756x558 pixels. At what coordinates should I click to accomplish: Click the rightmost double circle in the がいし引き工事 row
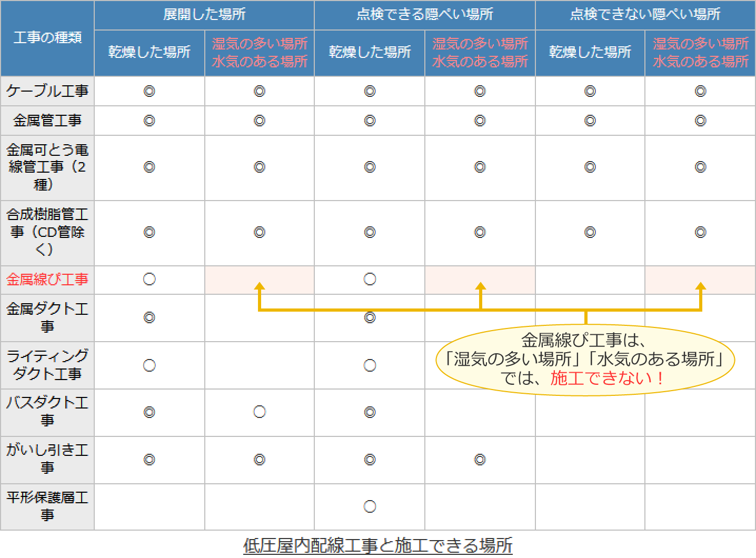click(480, 460)
